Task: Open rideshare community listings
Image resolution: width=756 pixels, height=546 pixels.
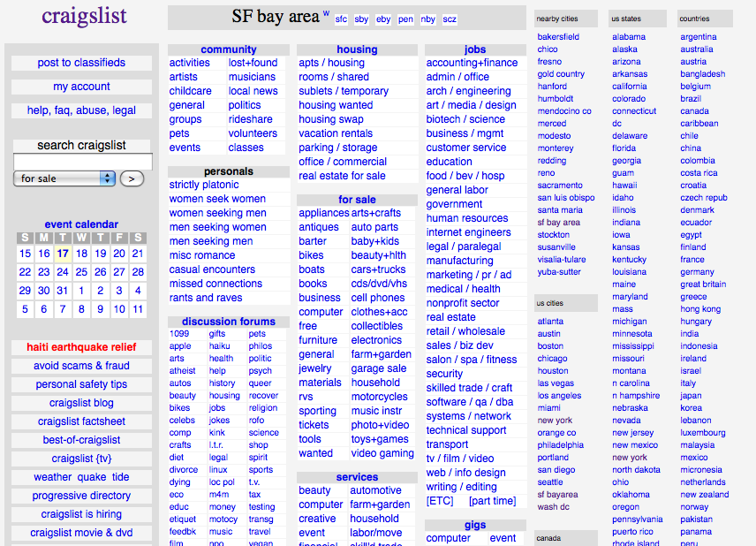Action: tap(250, 119)
